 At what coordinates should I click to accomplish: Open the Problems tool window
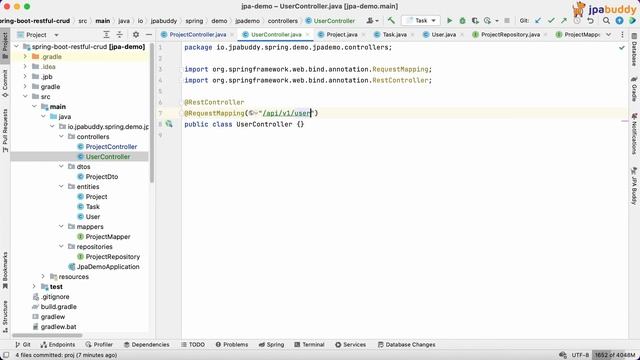(231, 344)
